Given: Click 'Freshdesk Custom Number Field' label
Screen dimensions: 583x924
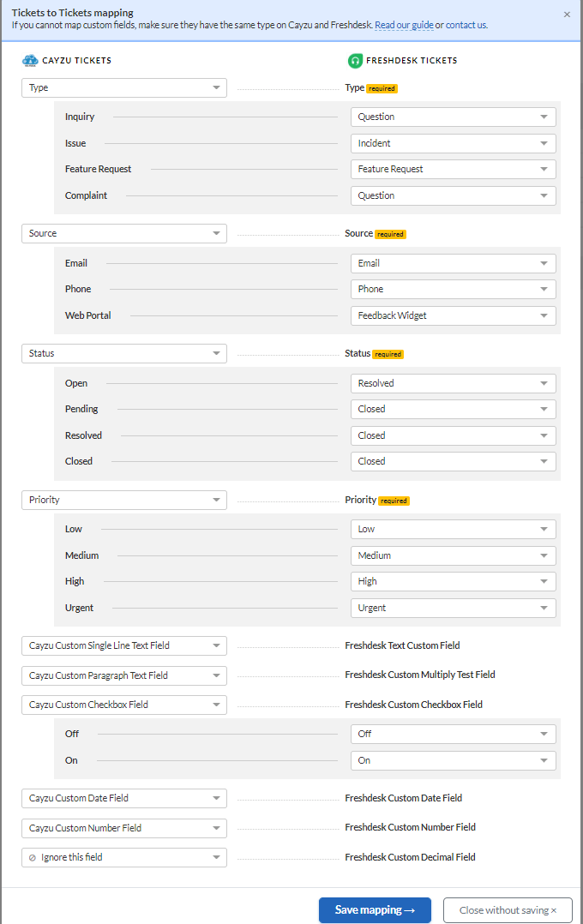Looking at the screenshot, I should pos(411,827).
